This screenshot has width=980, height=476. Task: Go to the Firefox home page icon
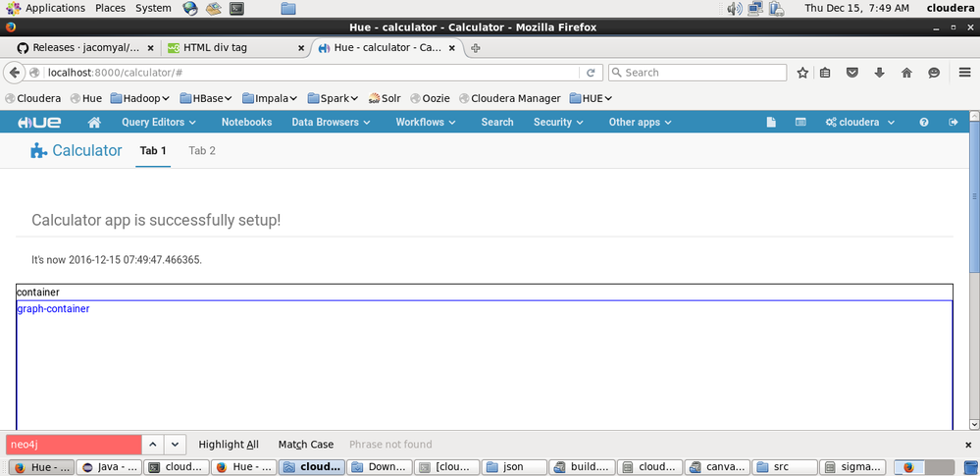click(x=906, y=73)
